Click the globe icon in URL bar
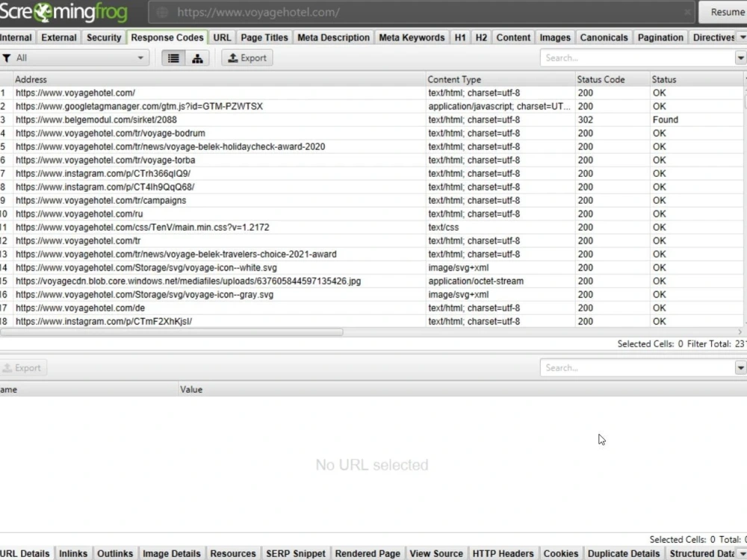Screen dimensions: 747x560 pos(162,13)
